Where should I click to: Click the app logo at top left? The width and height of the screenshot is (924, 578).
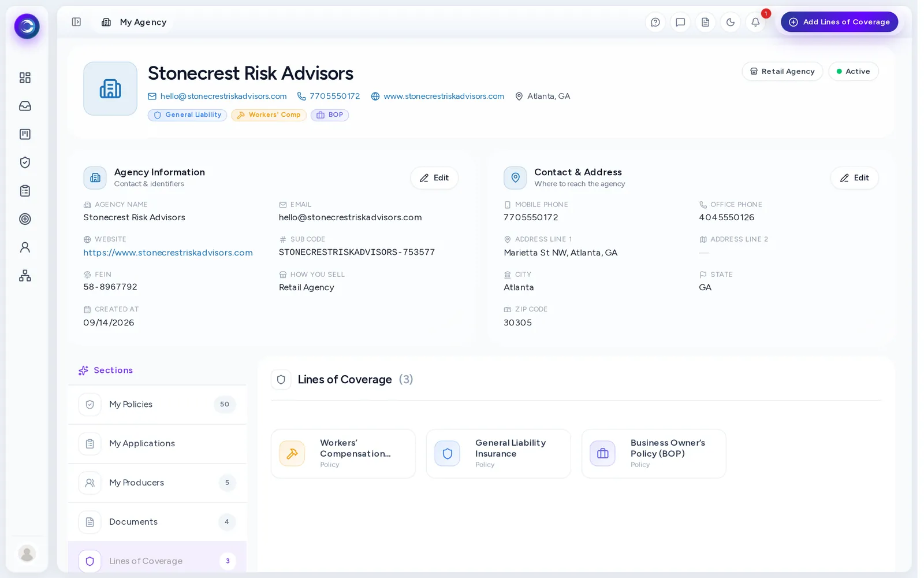pos(27,26)
